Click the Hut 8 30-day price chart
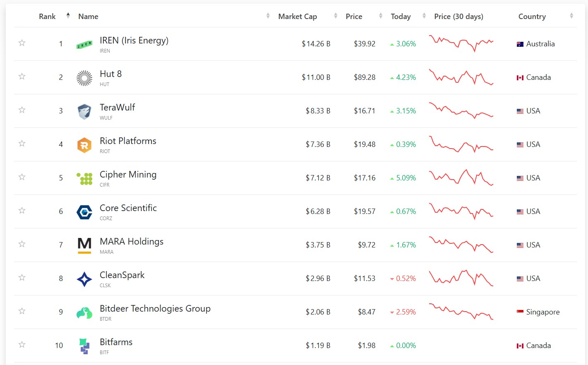Screen dimensions: 588x365 click(461, 77)
